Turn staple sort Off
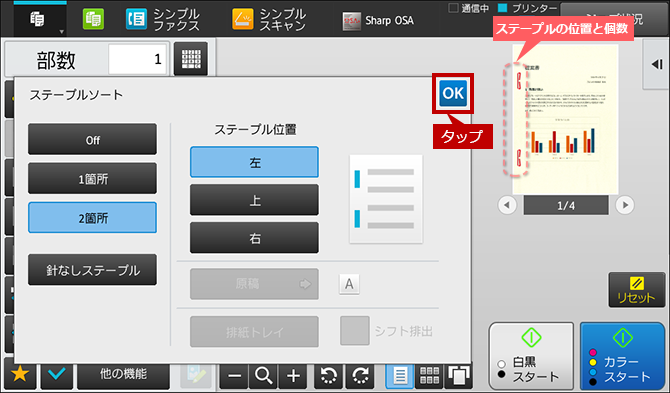Viewport: 670px width, 393px height. pos(92,139)
